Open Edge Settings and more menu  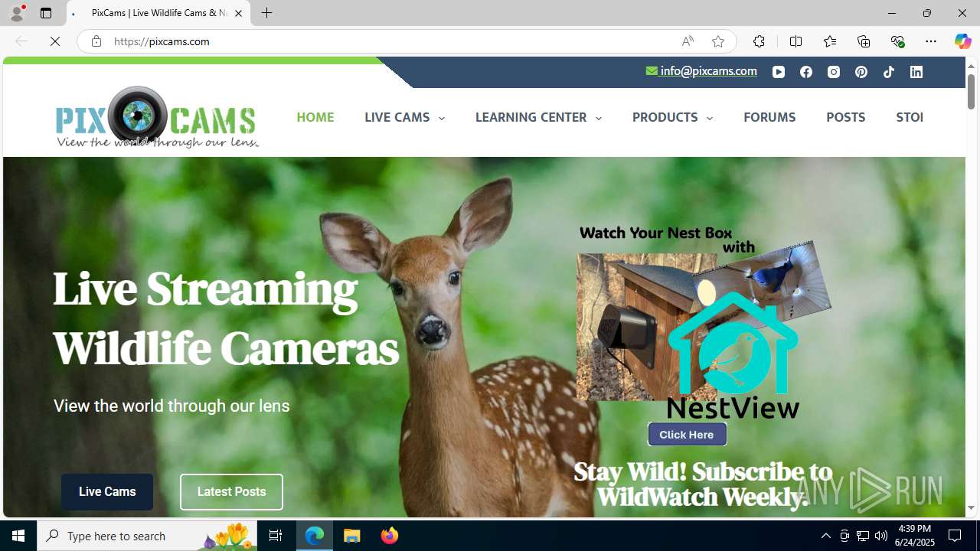[931, 41]
